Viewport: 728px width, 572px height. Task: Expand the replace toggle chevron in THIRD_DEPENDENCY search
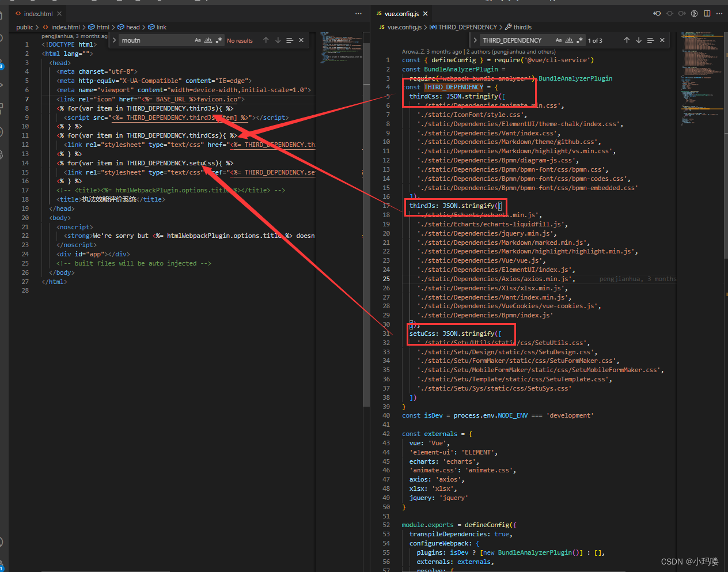[x=476, y=40]
